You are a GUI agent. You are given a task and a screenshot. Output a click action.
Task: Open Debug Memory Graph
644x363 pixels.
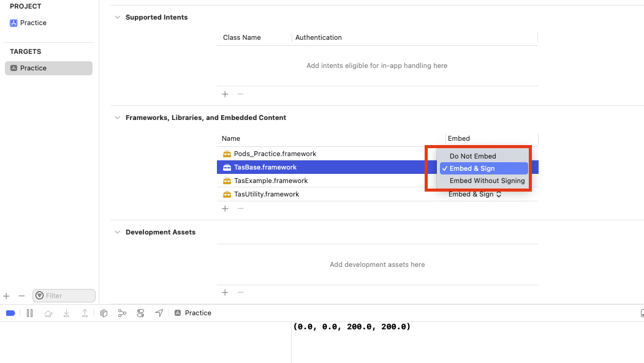coord(122,313)
